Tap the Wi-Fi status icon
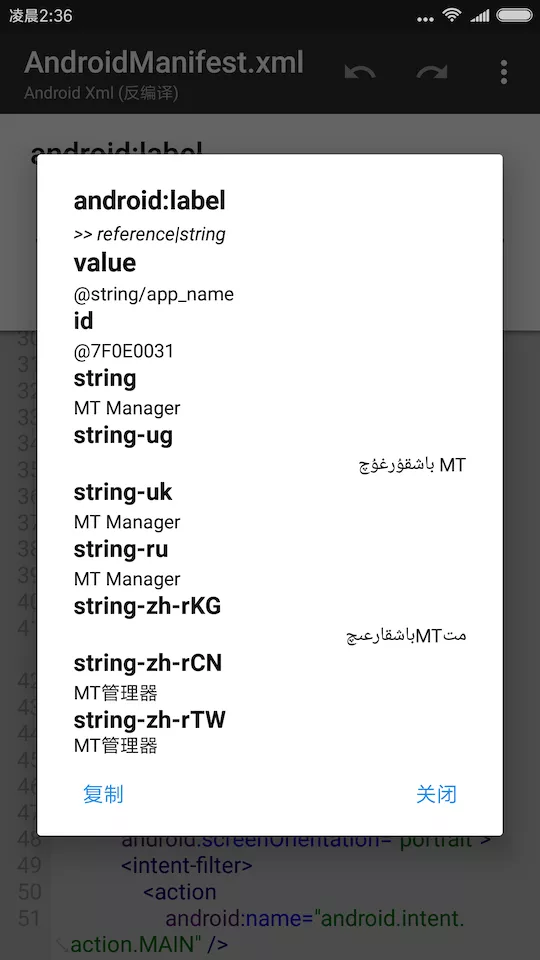 pos(452,15)
